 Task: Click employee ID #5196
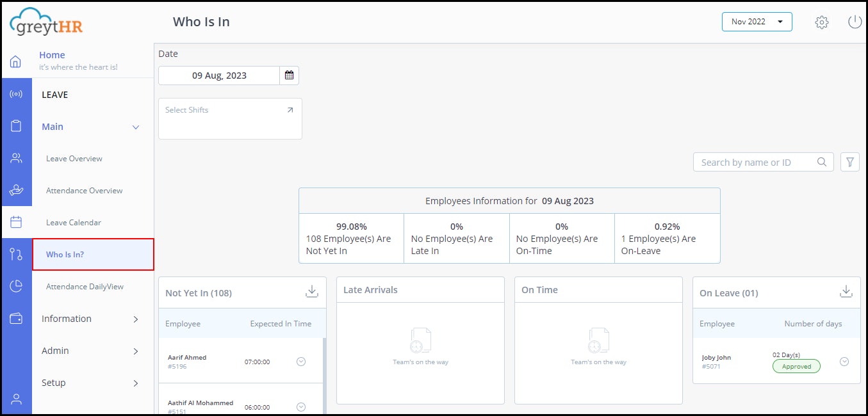tap(176, 367)
